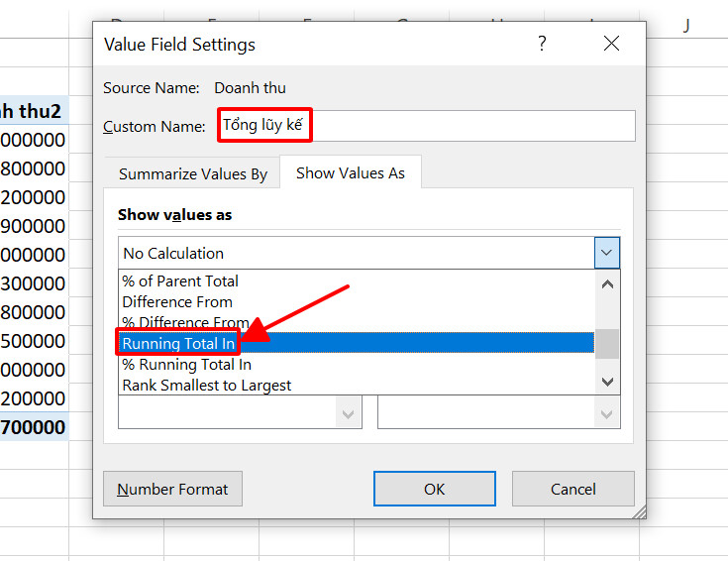The image size is (728, 561).
Task: Expand the No Calculation dropdown arrow
Action: pyautogui.click(x=607, y=253)
